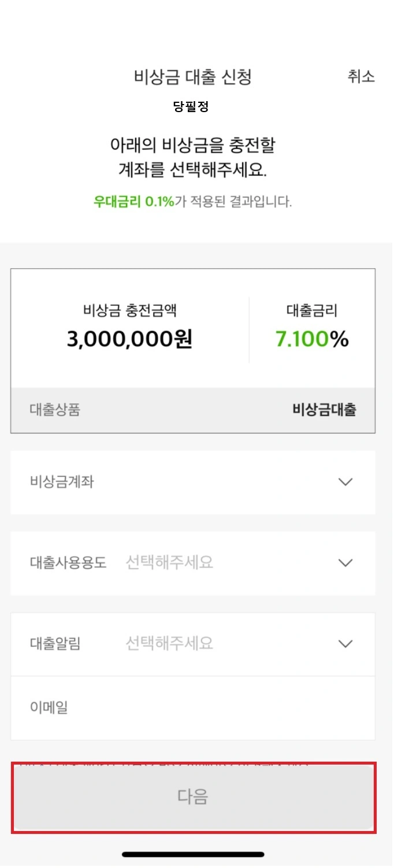
Task: Click the highlighted red 다음 area
Action: (193, 796)
